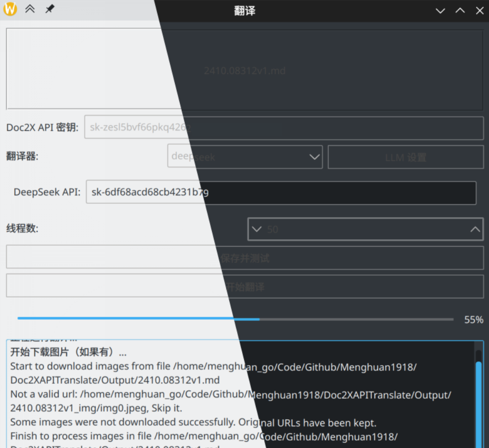Click the log output scrollbar
This screenshot has width=489, height=448.
[x=479, y=396]
